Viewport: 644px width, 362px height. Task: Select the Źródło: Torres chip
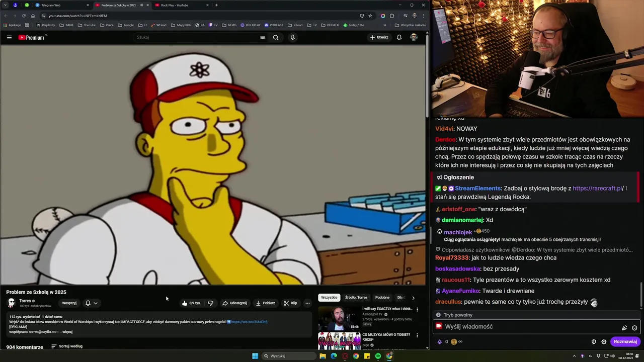click(x=356, y=298)
